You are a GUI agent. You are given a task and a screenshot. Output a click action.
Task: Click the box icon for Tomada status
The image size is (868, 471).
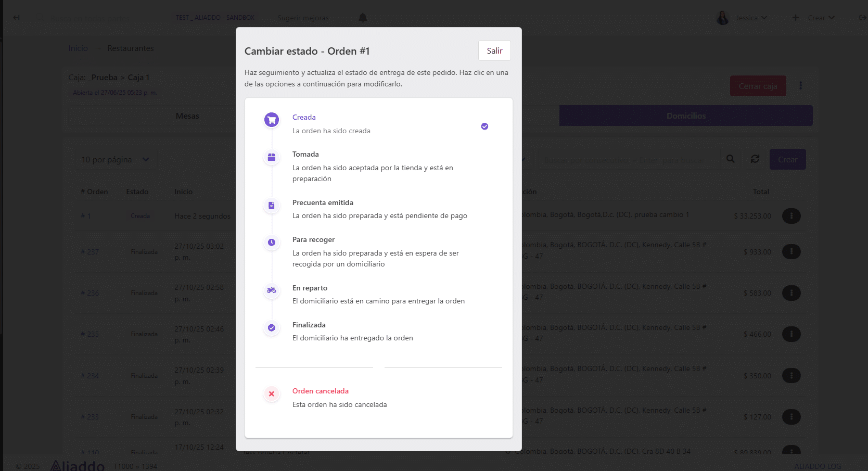click(271, 157)
